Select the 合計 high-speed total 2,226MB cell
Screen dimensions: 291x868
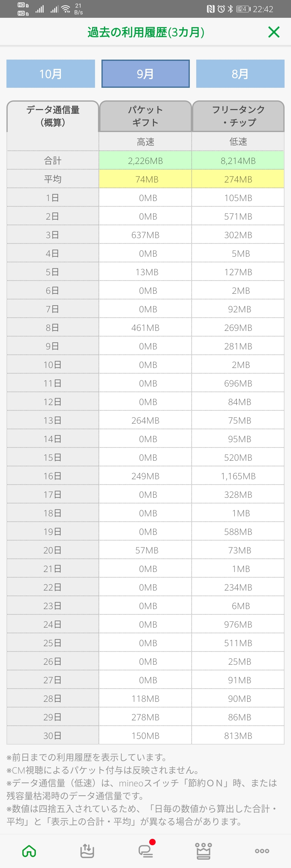point(145,161)
